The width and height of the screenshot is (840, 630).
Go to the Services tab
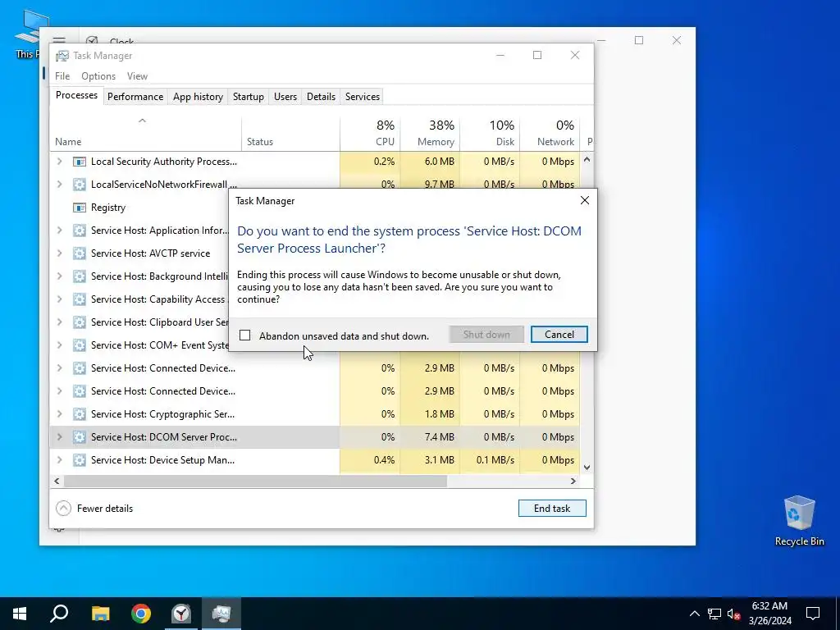362,97
